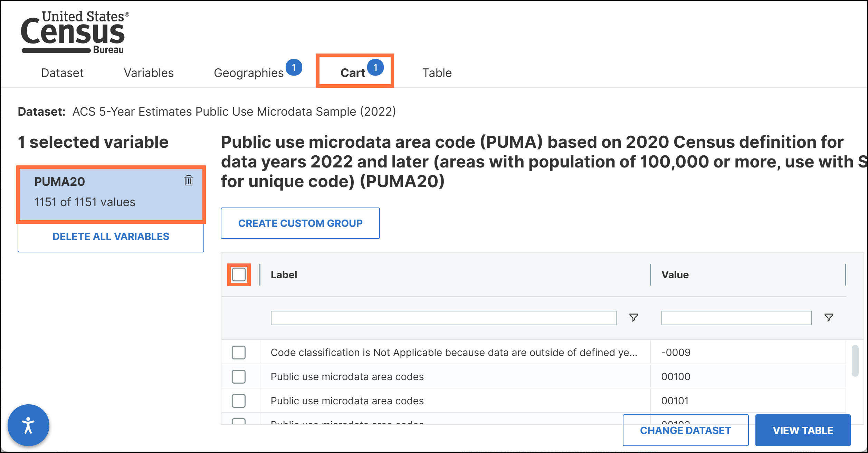Image resolution: width=868 pixels, height=453 pixels.
Task: Click the blue accessibility icon
Action: point(29,425)
